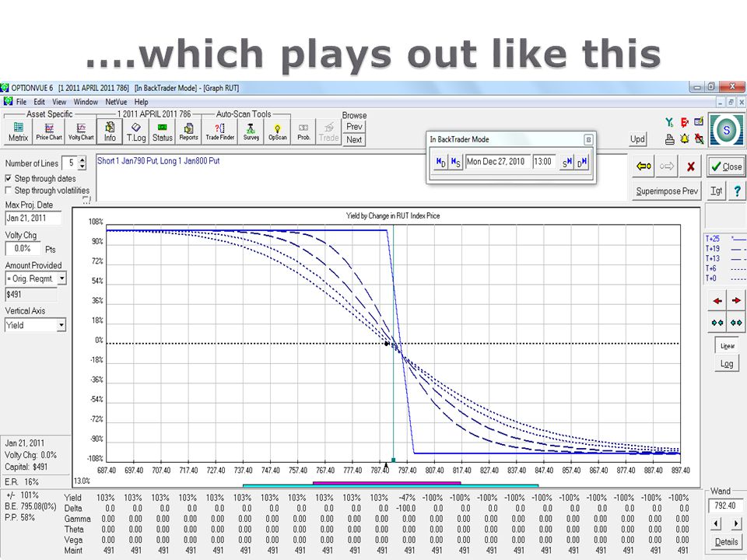
Task: Open the Edit menu
Action: [39, 102]
